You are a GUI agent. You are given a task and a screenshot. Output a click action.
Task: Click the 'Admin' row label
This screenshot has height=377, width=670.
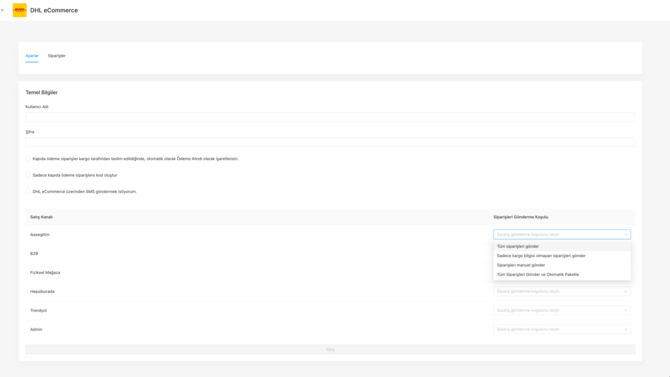[36, 329]
